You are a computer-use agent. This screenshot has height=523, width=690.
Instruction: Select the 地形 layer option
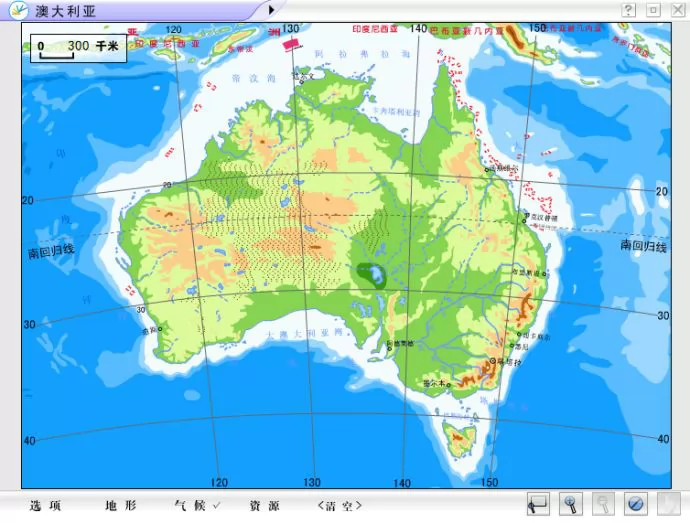(121, 506)
